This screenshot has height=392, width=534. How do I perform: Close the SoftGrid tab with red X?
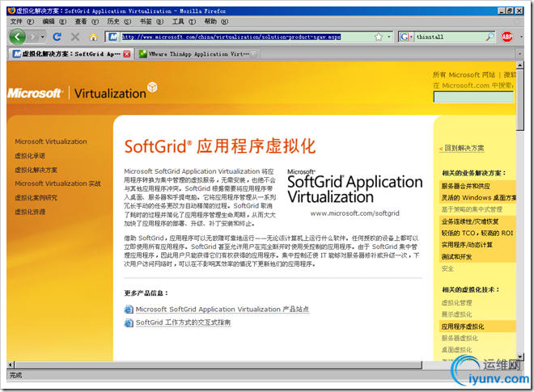click(127, 54)
